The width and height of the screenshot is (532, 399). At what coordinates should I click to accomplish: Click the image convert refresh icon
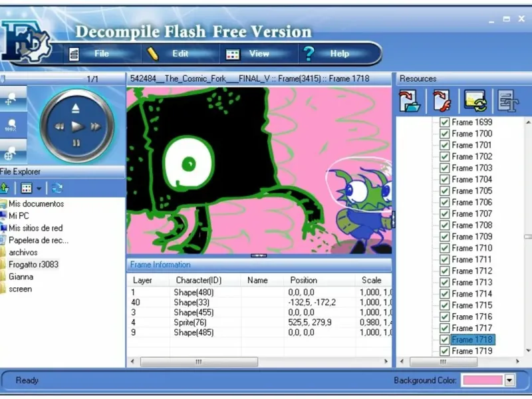point(475,101)
